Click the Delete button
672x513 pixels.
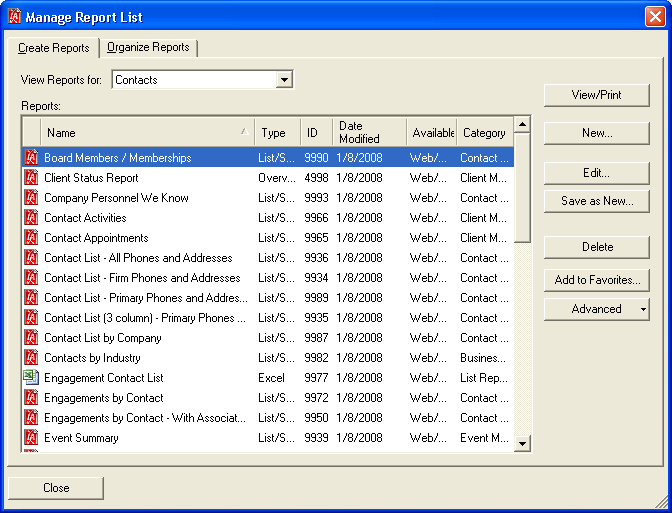[x=597, y=247]
